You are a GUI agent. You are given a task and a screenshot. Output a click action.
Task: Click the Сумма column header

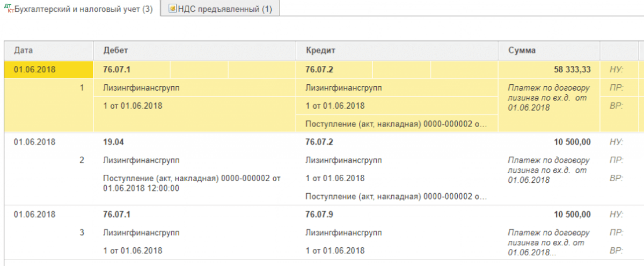tap(521, 50)
